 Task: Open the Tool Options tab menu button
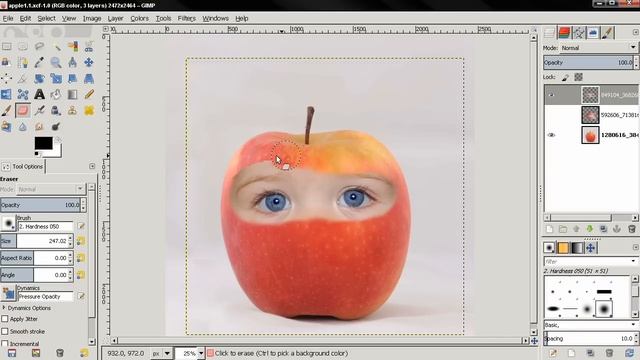coord(92,166)
